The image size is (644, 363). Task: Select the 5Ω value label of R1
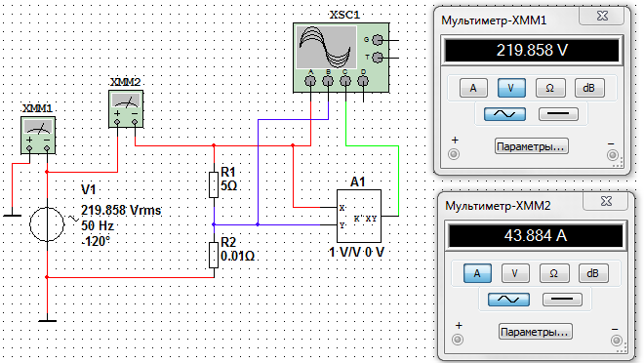point(228,185)
